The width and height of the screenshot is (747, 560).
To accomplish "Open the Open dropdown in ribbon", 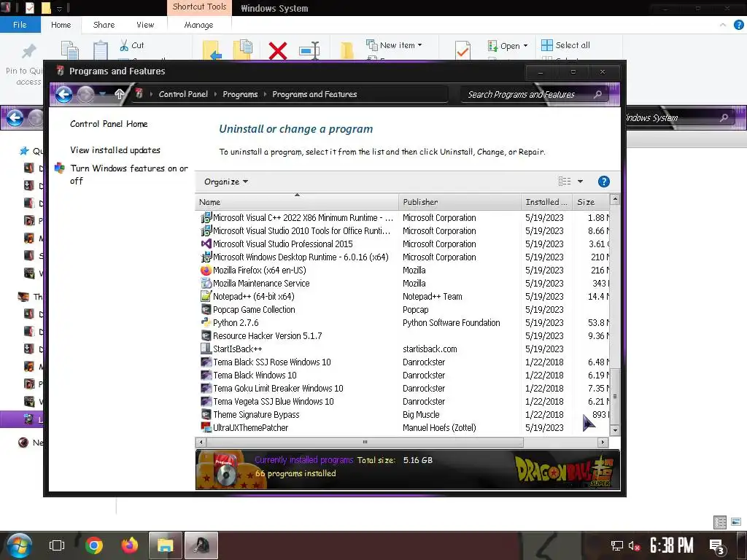I will click(508, 46).
